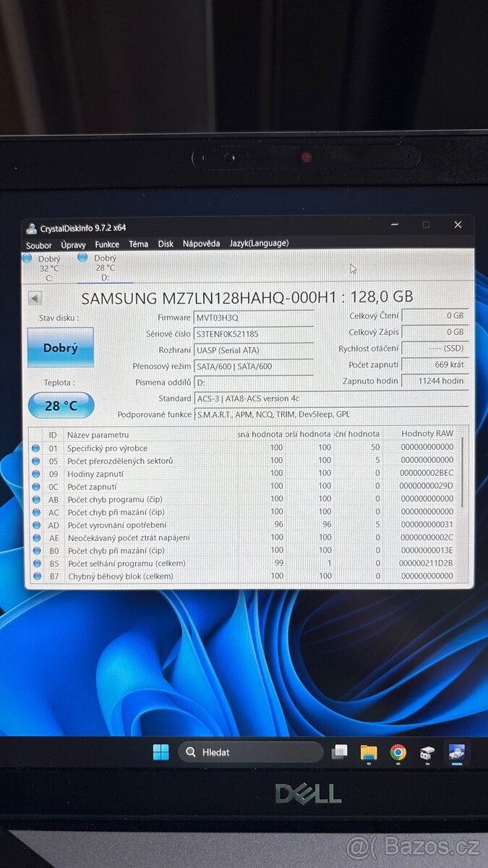Click the previous disk arrow button
The height and width of the screenshot is (868, 488).
35,298
